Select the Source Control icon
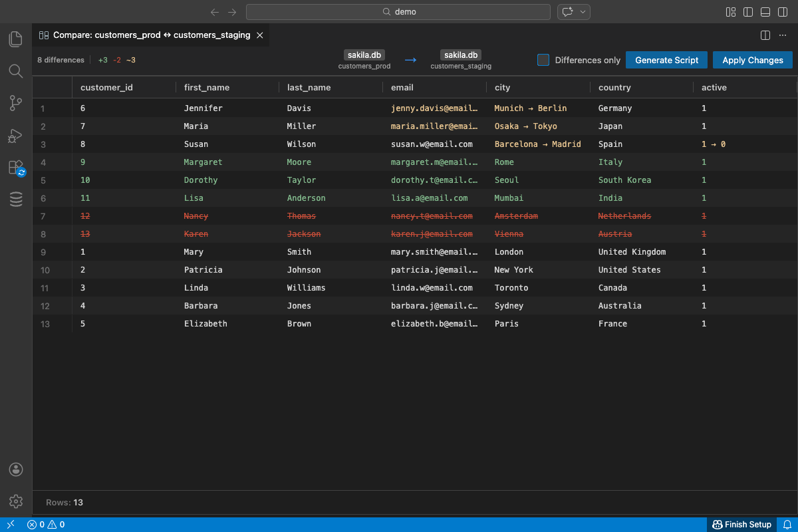 (15, 103)
